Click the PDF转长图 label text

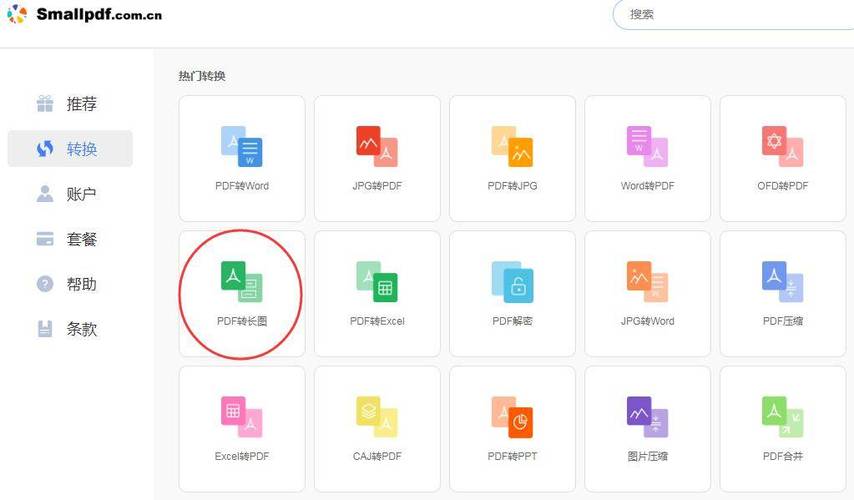click(x=242, y=321)
